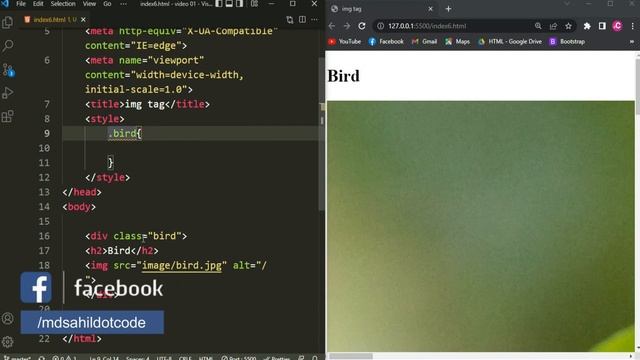Open the Gmail bookmark
The width and height of the screenshot is (640, 360).
[x=424, y=42]
